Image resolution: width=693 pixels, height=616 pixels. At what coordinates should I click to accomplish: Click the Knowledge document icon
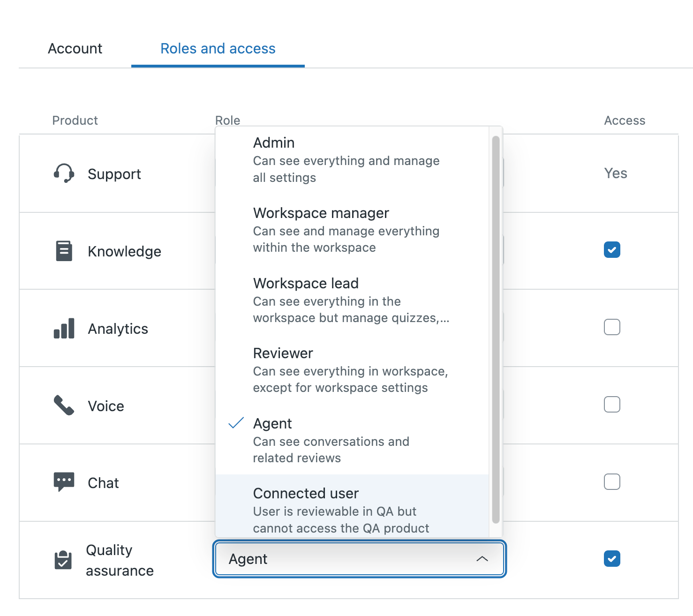coord(64,251)
